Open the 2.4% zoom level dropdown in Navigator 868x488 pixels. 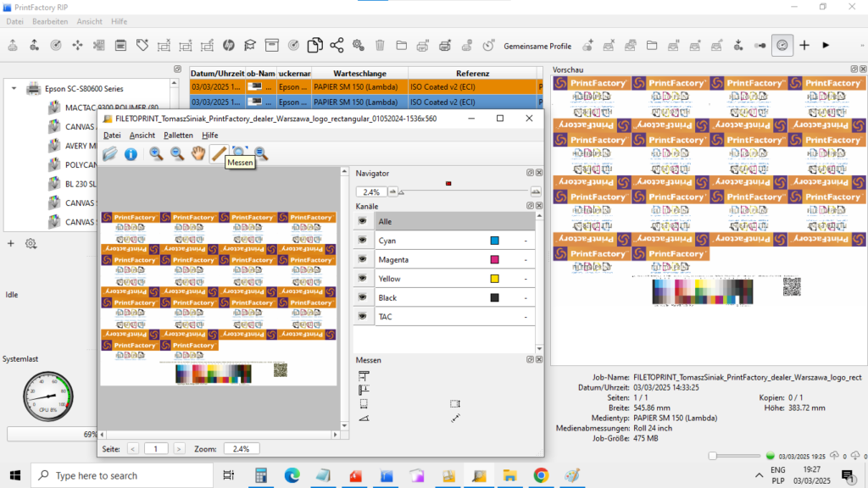[392, 190]
